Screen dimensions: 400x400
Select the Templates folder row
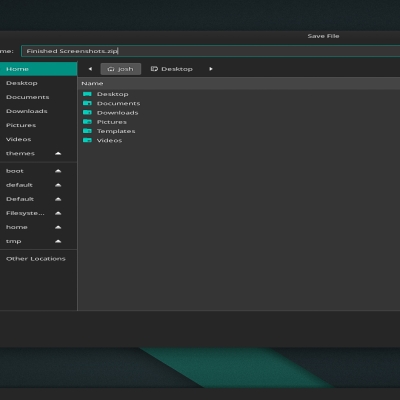239,131
